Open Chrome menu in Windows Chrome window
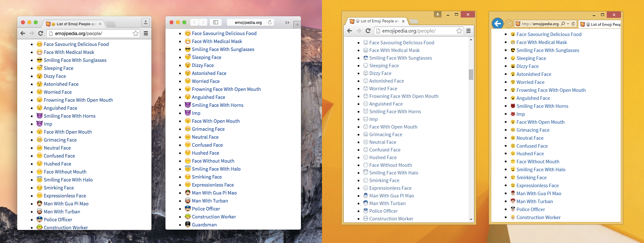644x243 pixels. pyautogui.click(x=468, y=31)
